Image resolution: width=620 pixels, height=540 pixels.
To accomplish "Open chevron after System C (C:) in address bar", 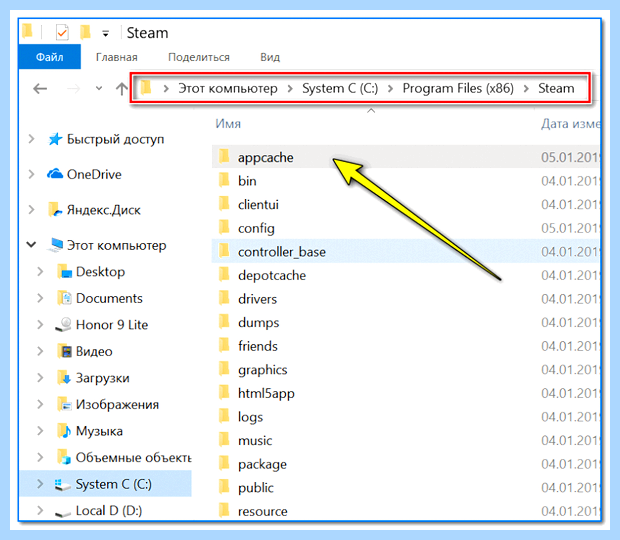I will tap(391, 89).
